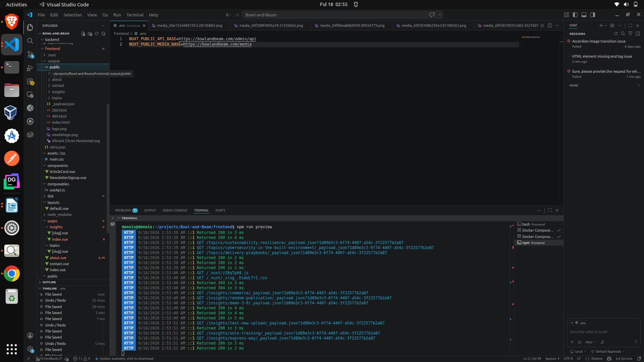This screenshot has width=644, height=362.
Task: Split the editor right
Action: pos(550,25)
